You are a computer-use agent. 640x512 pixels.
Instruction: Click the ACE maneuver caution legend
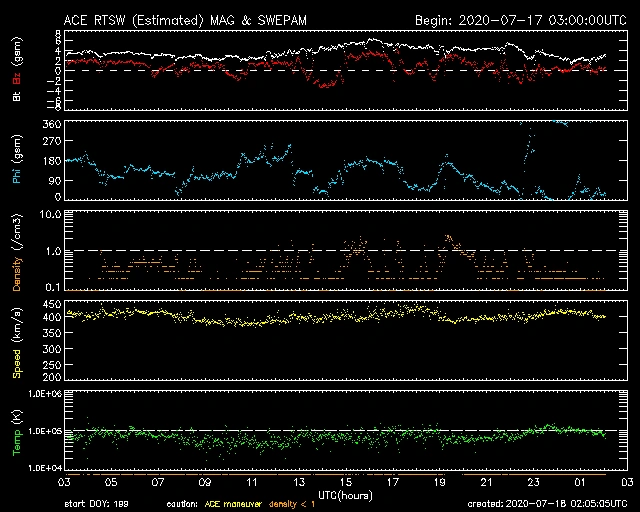point(232,504)
